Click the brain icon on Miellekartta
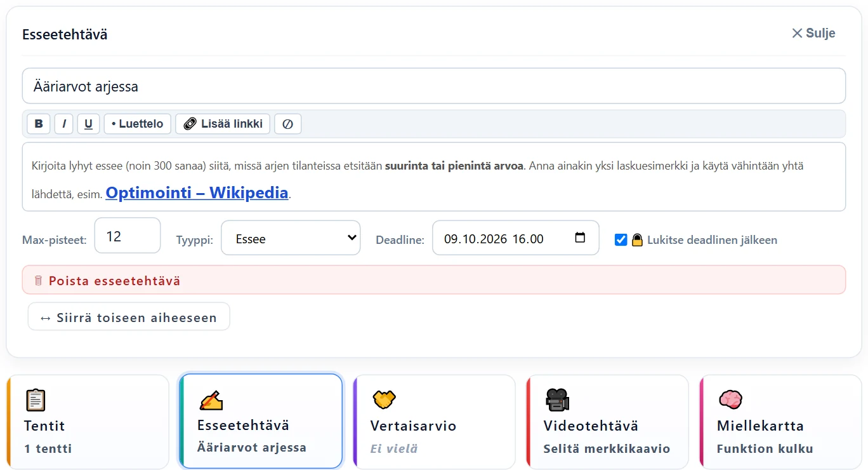The image size is (868, 470). pos(730,399)
